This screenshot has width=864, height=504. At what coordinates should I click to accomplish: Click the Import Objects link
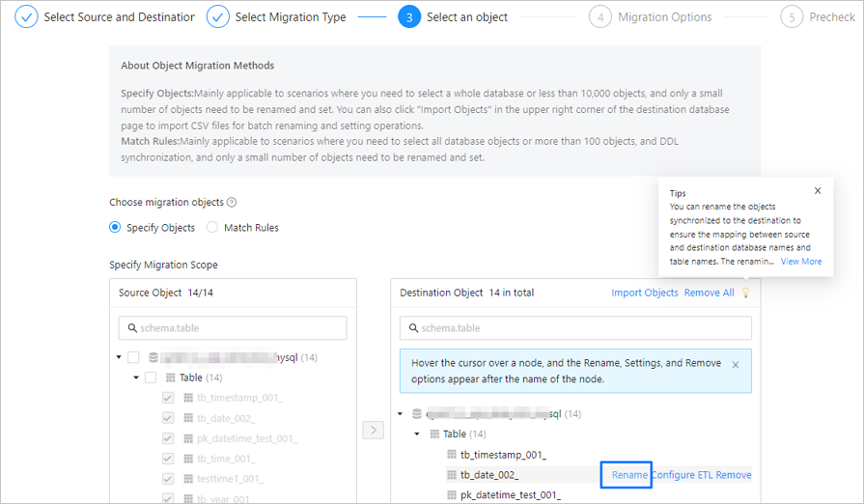click(644, 293)
